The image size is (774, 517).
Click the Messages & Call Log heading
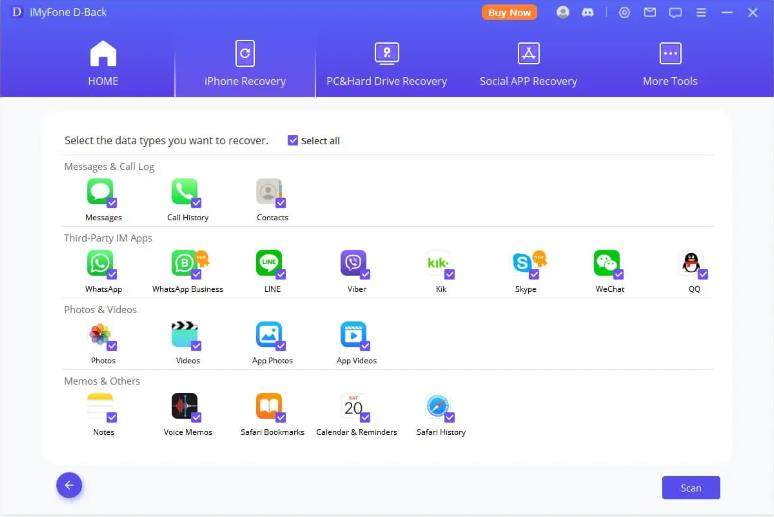pyautogui.click(x=109, y=167)
